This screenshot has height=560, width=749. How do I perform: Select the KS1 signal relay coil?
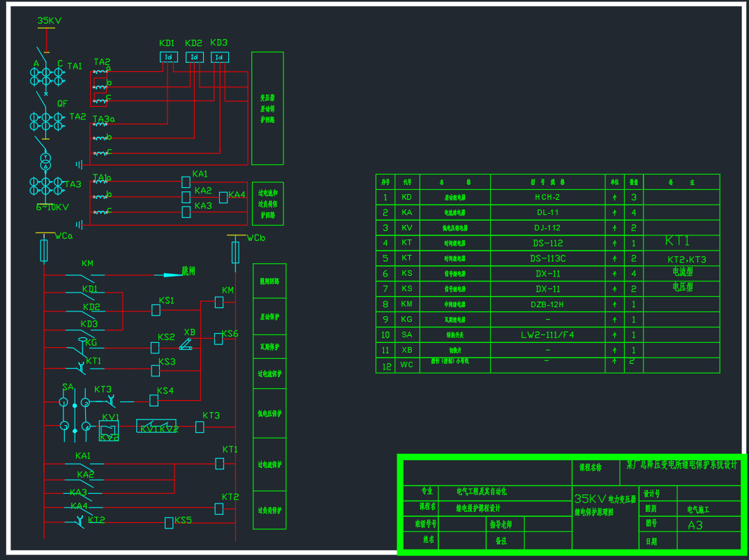(x=156, y=309)
